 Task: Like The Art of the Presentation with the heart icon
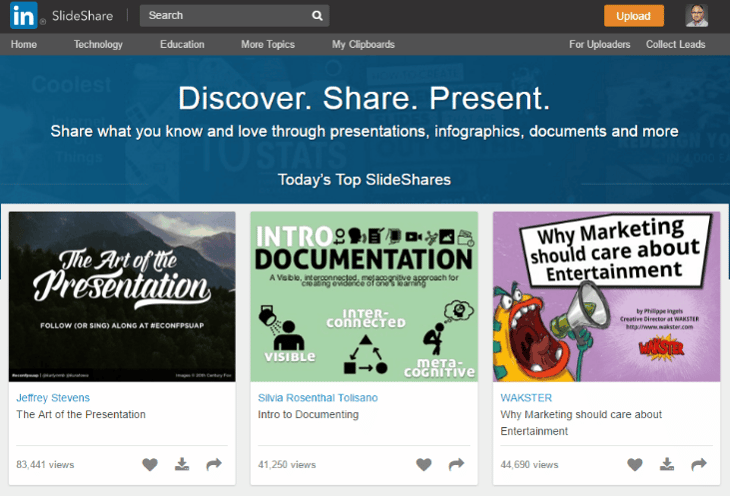pyautogui.click(x=150, y=464)
